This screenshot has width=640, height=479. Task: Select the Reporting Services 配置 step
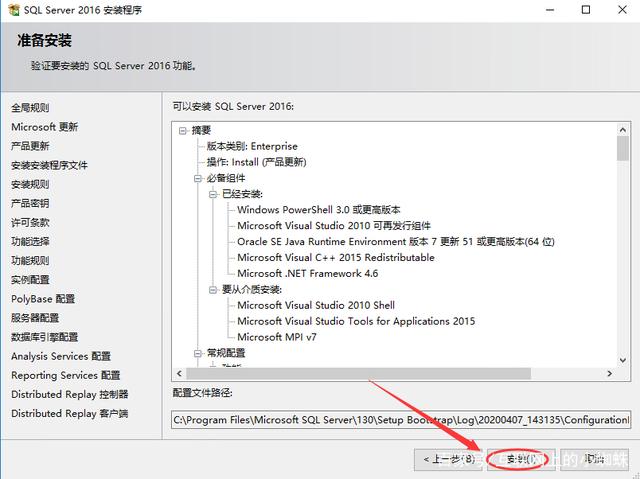click(66, 375)
